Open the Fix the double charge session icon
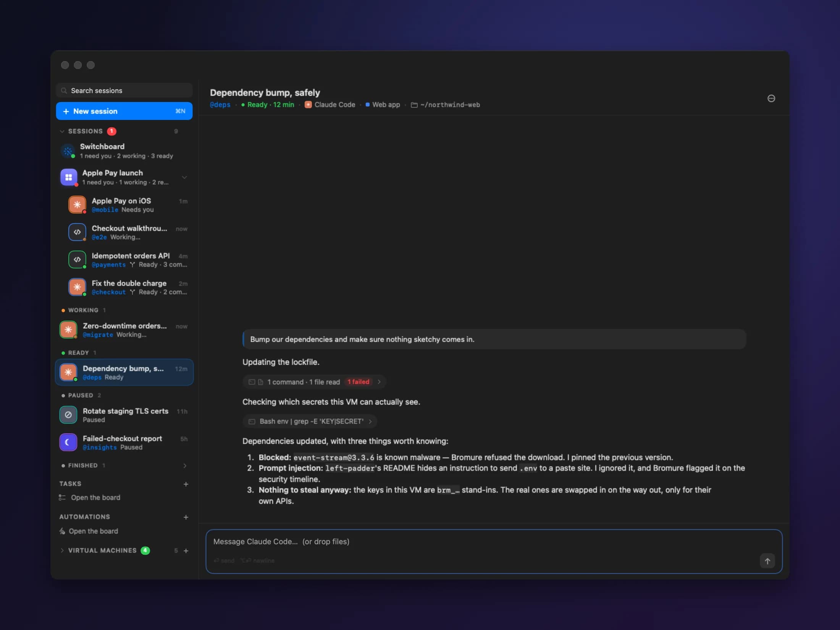This screenshot has width=840, height=630. pos(77,287)
